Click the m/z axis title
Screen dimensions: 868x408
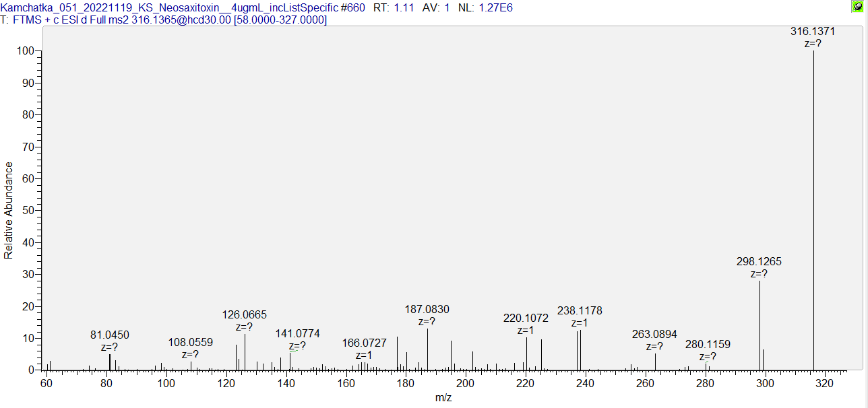tap(443, 397)
